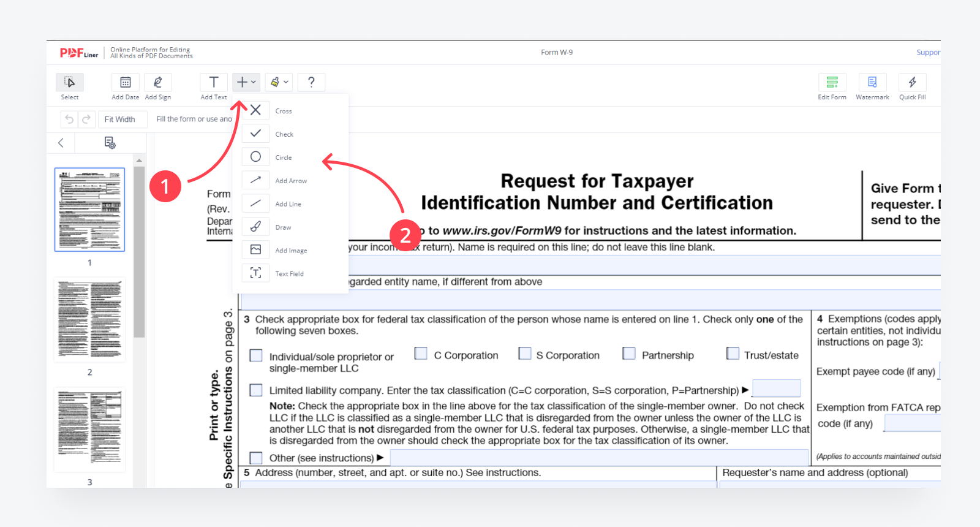Viewport: 980px width, 527px height.
Task: Redo the last action
Action: click(86, 119)
